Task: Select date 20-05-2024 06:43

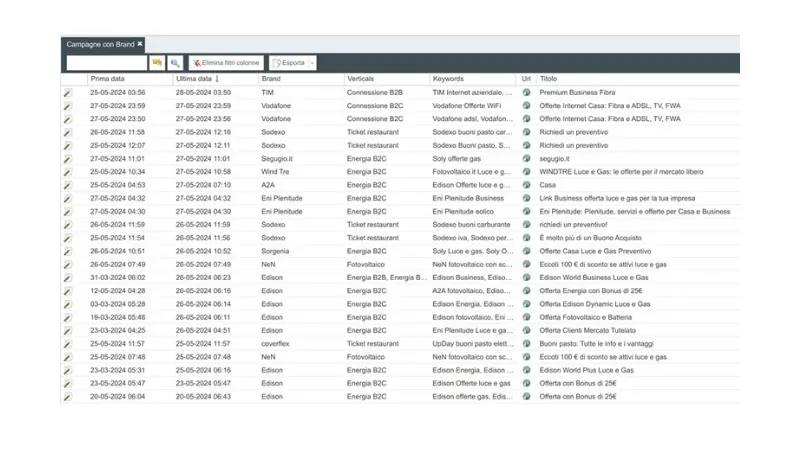Action: click(x=203, y=396)
